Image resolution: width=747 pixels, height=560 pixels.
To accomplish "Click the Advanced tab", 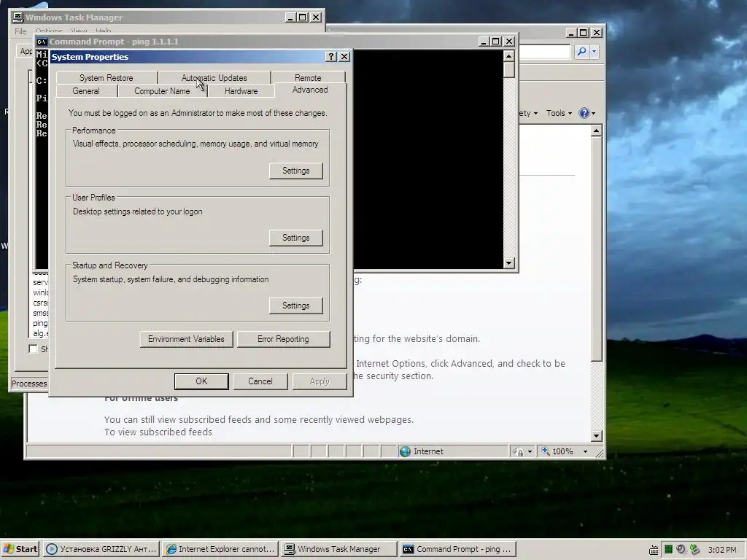I will point(310,90).
